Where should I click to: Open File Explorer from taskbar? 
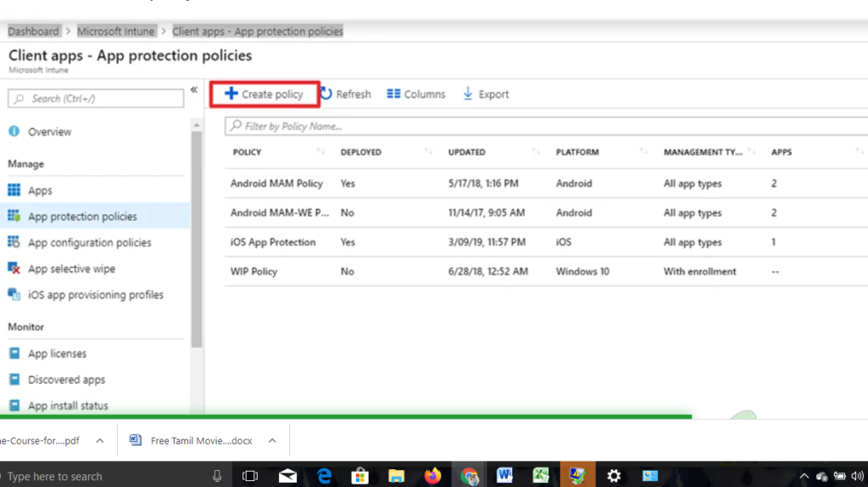click(x=397, y=476)
